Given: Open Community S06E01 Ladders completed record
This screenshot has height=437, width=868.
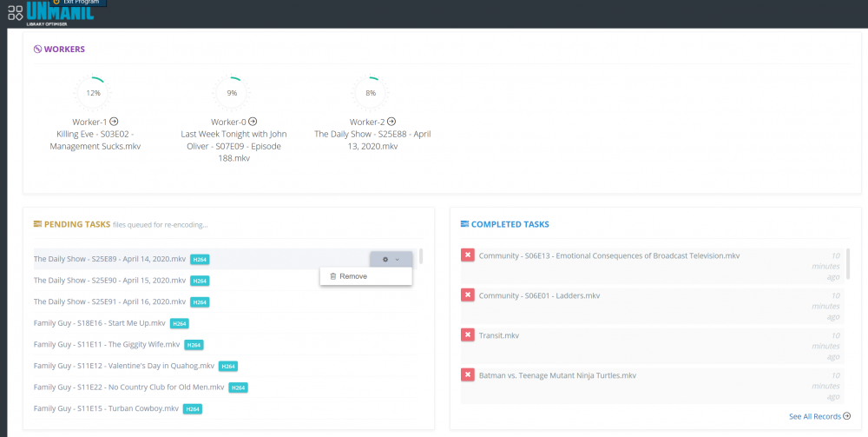Looking at the screenshot, I should click(x=539, y=295).
